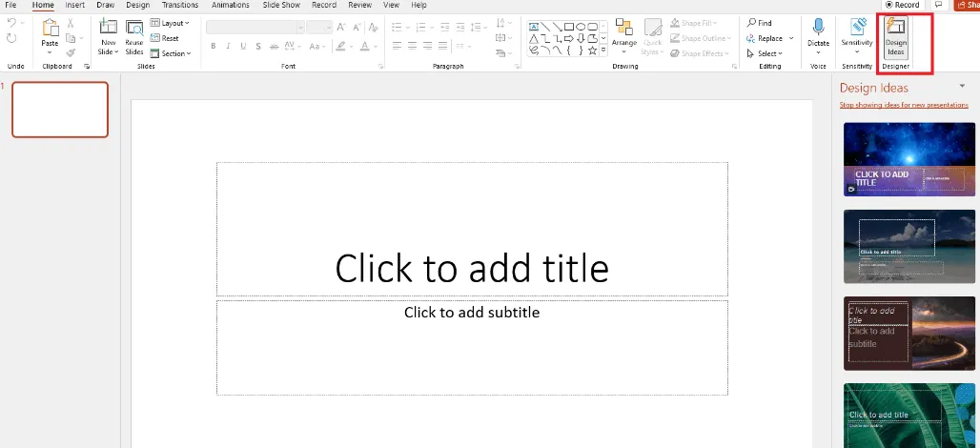The image size is (980, 448).
Task: Click the Paste clipboard icon
Action: pos(50,29)
